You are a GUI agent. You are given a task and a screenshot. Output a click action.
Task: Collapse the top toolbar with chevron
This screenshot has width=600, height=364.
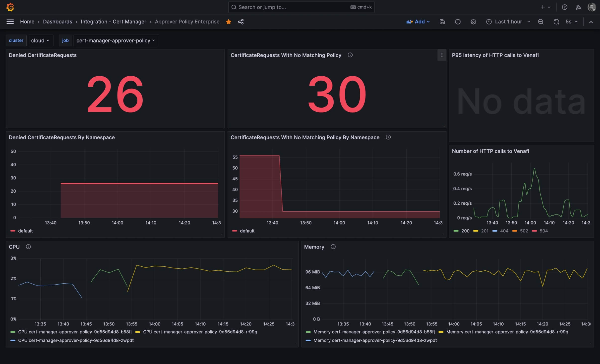click(591, 22)
